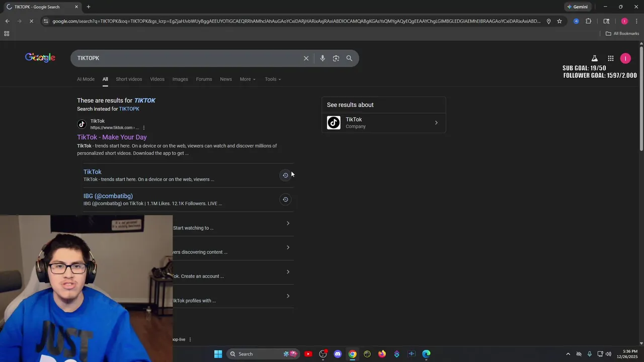
Task: Open Search Labs flask icon
Action: pyautogui.click(x=595, y=58)
